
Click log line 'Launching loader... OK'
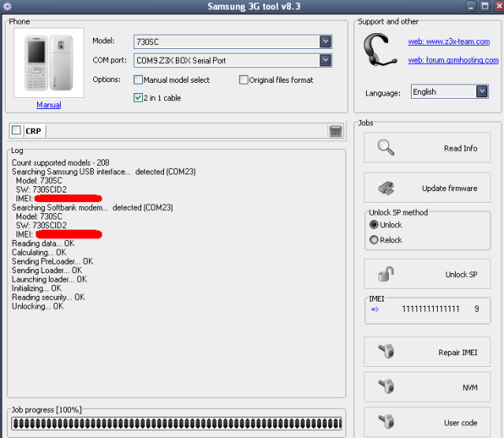49,279
